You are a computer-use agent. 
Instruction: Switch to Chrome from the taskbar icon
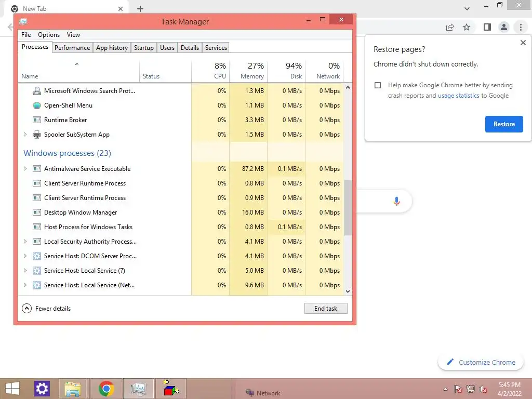pyautogui.click(x=106, y=389)
